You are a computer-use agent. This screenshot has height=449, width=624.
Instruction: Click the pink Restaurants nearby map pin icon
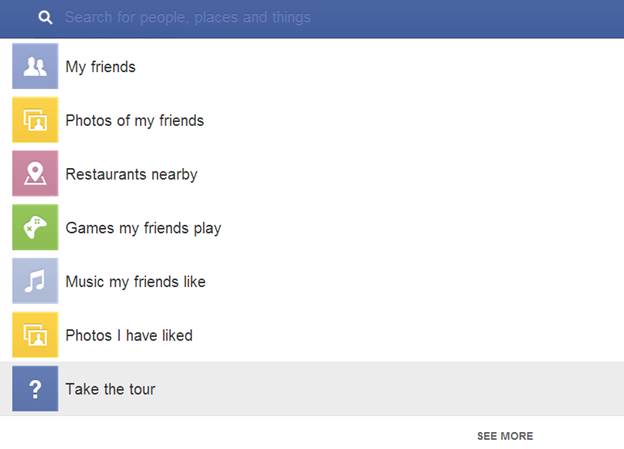click(35, 174)
